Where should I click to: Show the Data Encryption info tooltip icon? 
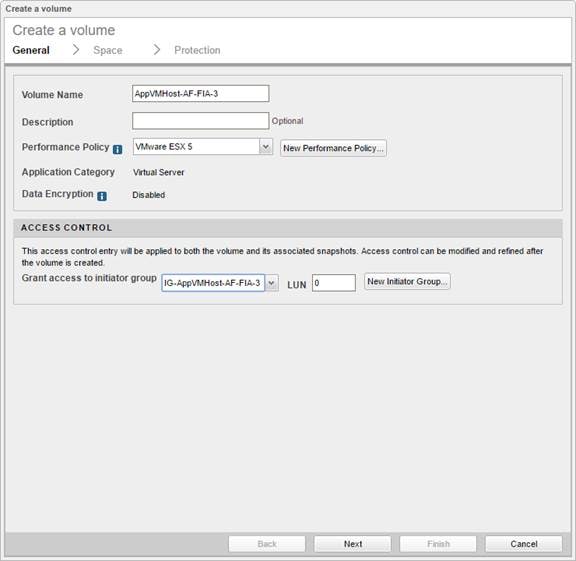point(102,196)
